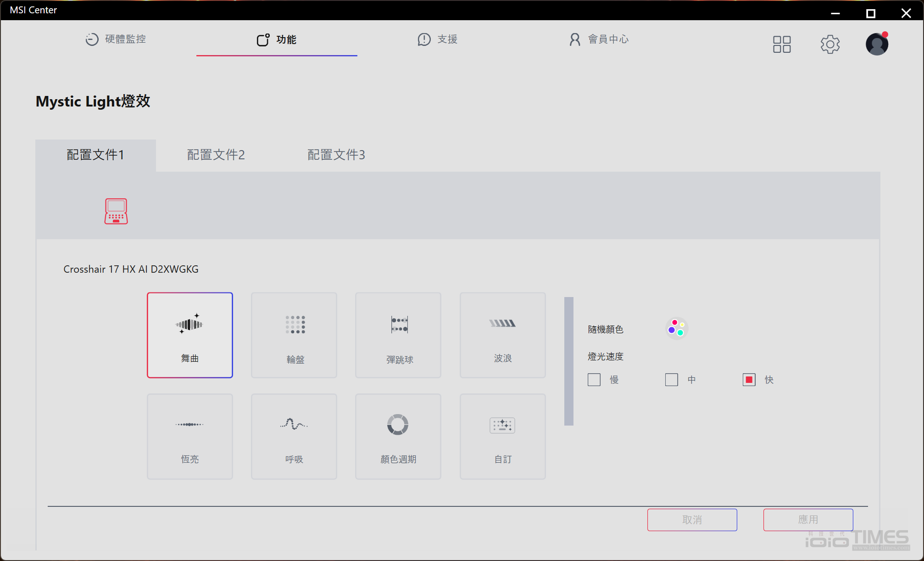Open the user profile avatar
The image size is (924, 561).
tap(877, 44)
